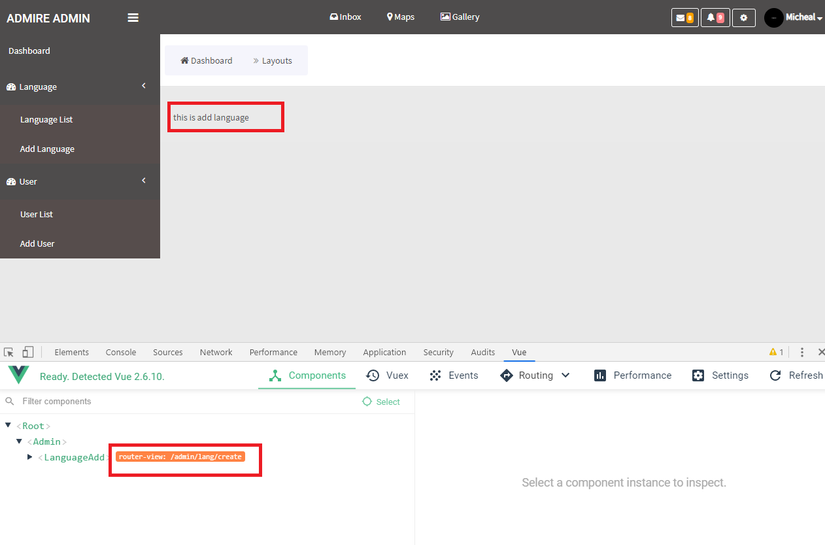
Task: Open Language List in sidebar
Action: (x=46, y=120)
